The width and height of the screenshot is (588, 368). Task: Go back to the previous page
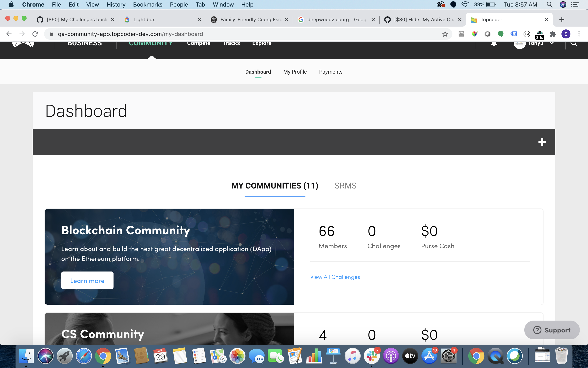pos(9,34)
